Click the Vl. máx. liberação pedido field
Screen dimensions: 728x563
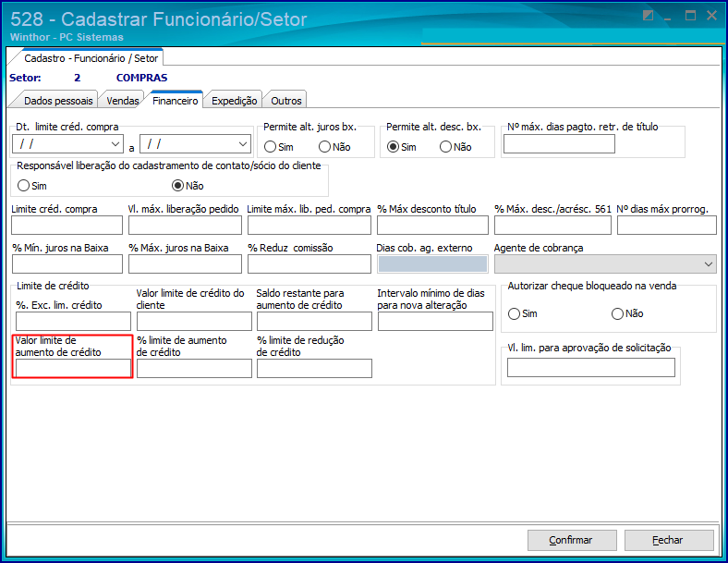tap(185, 226)
